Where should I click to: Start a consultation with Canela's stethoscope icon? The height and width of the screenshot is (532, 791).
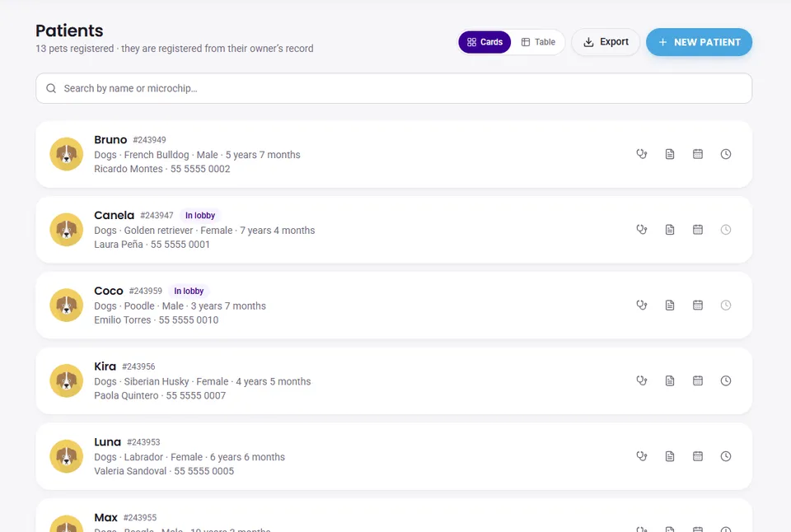(642, 230)
